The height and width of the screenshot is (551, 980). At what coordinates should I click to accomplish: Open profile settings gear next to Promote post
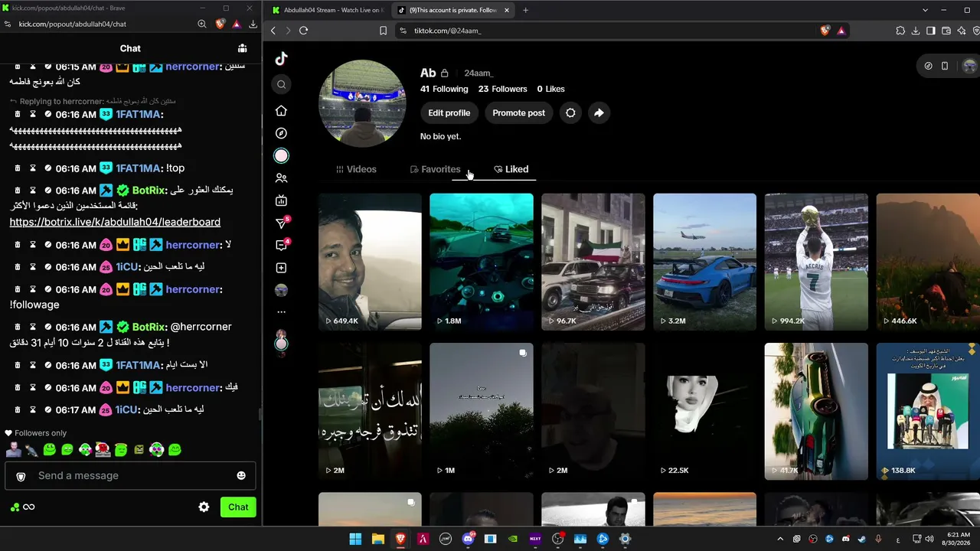tap(570, 112)
